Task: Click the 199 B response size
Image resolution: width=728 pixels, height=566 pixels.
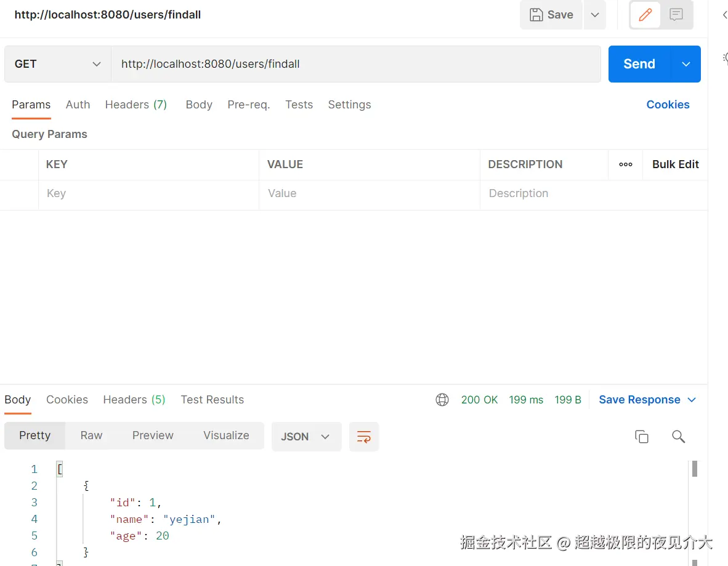Action: (568, 400)
